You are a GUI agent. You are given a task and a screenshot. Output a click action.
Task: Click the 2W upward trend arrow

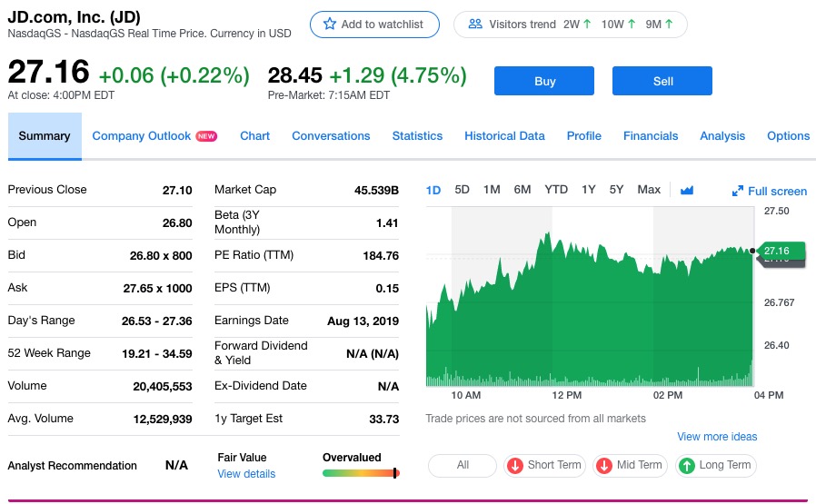(x=587, y=24)
